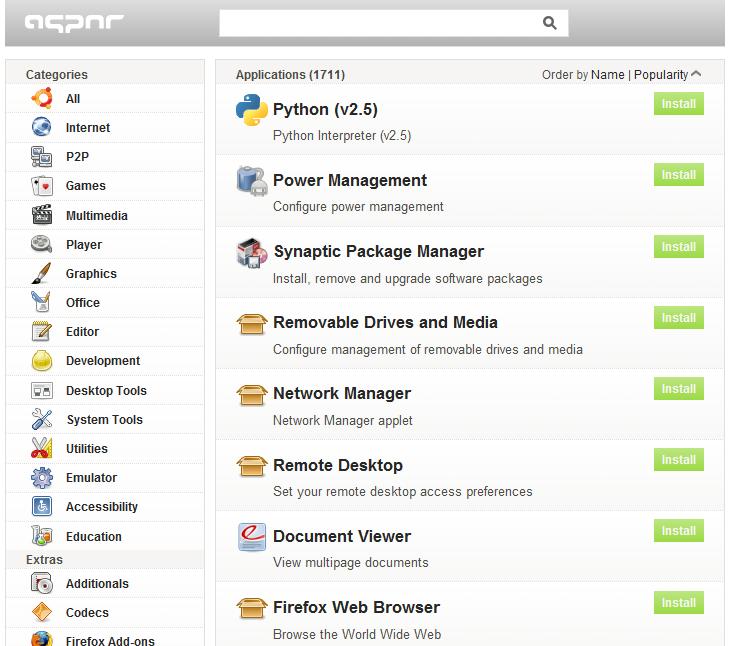Order applications by Popularity
Viewport: 731px width, 646px height.
click(x=661, y=75)
